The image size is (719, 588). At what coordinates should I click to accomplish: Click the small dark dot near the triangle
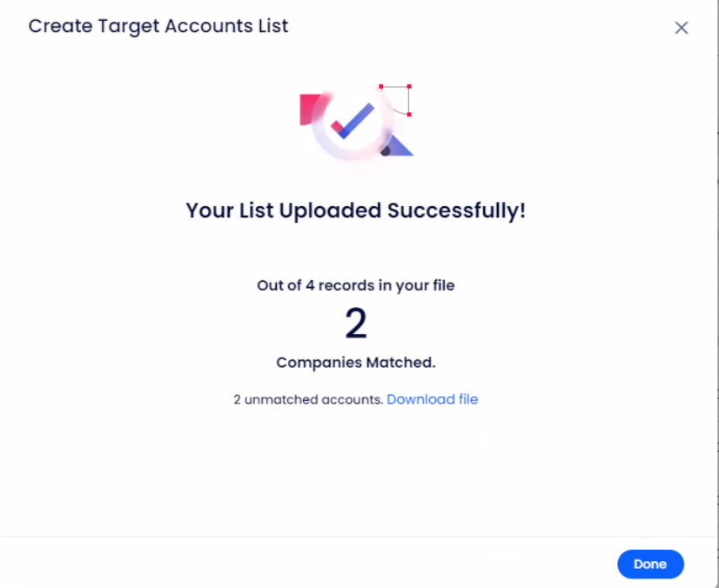coord(384,152)
